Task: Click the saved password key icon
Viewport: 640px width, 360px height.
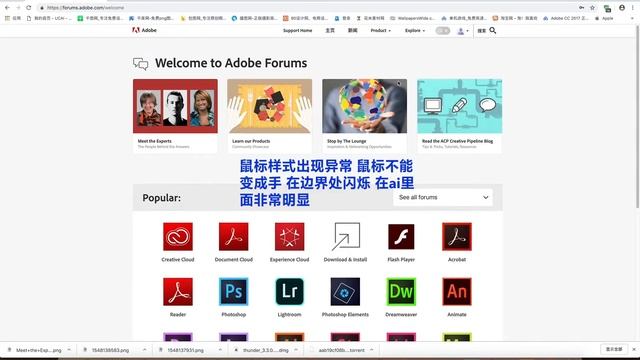Action: click(581, 8)
